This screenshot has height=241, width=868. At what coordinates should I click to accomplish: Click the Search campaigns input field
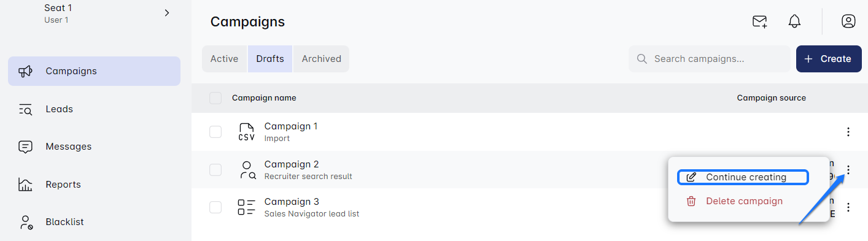[x=710, y=59]
